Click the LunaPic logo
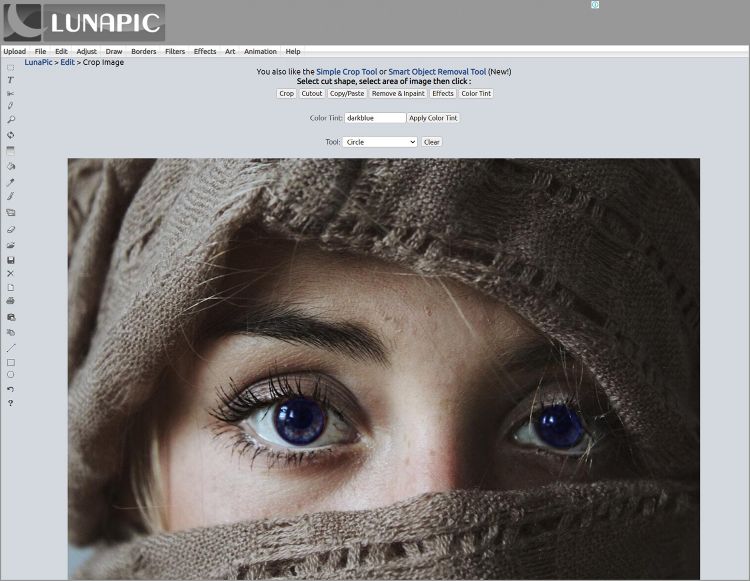 click(x=84, y=22)
